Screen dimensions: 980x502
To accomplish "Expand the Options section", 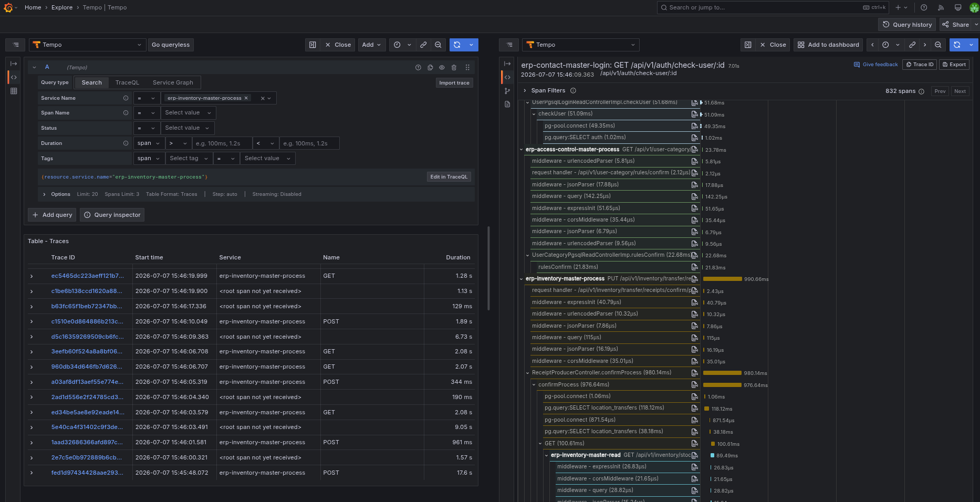I will (44, 194).
